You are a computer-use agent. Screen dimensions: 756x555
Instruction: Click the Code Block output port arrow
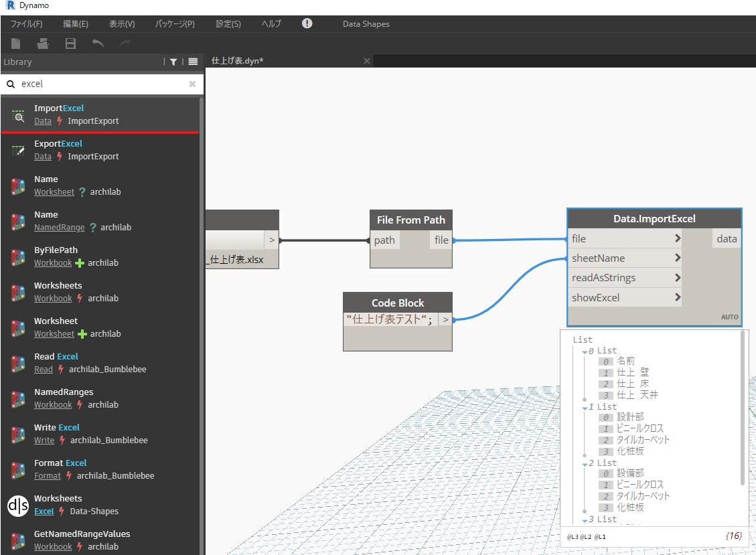point(445,320)
